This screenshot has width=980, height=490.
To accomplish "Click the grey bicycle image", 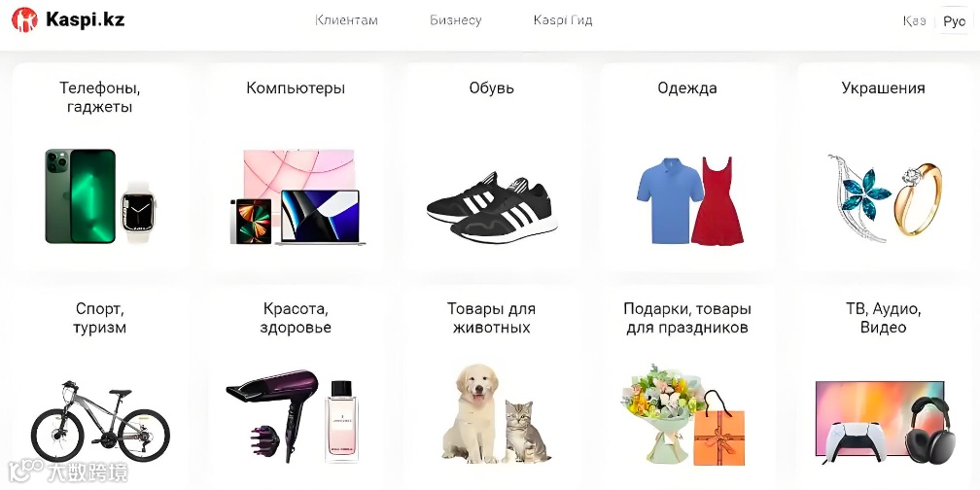I will click(x=100, y=421).
